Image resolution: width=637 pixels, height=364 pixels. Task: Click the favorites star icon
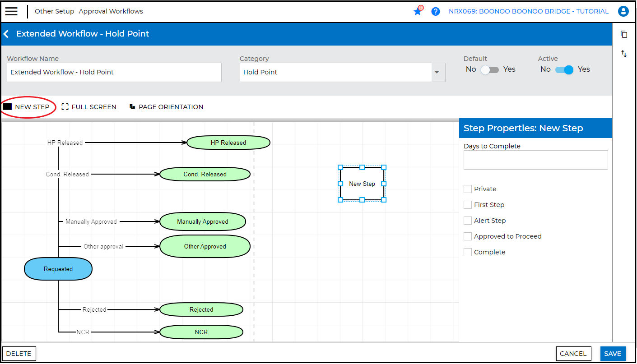click(x=418, y=11)
